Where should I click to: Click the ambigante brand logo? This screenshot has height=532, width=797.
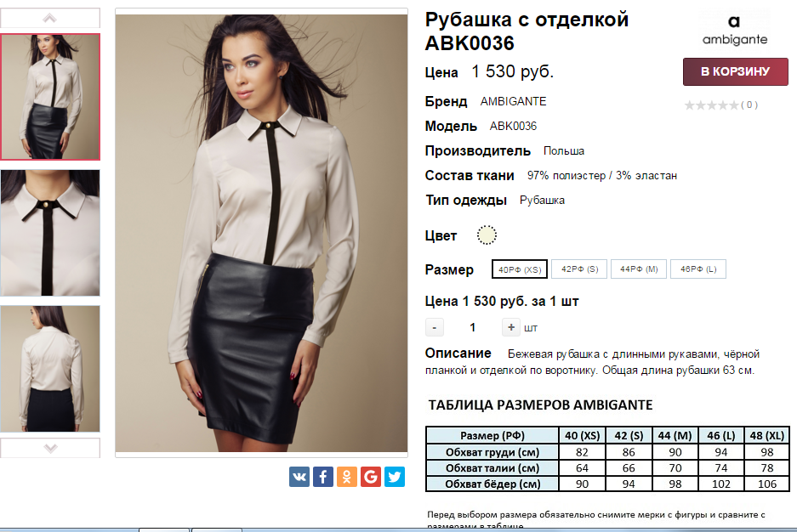coord(734,30)
